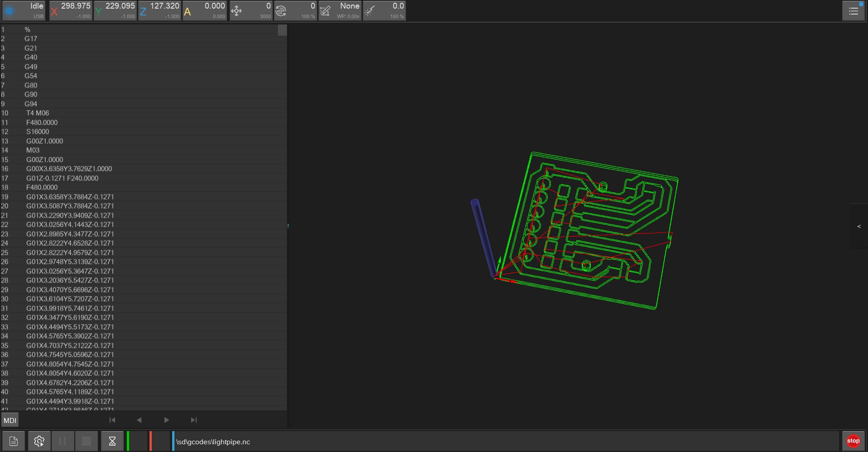Pause the job with the pause icon

point(63,441)
